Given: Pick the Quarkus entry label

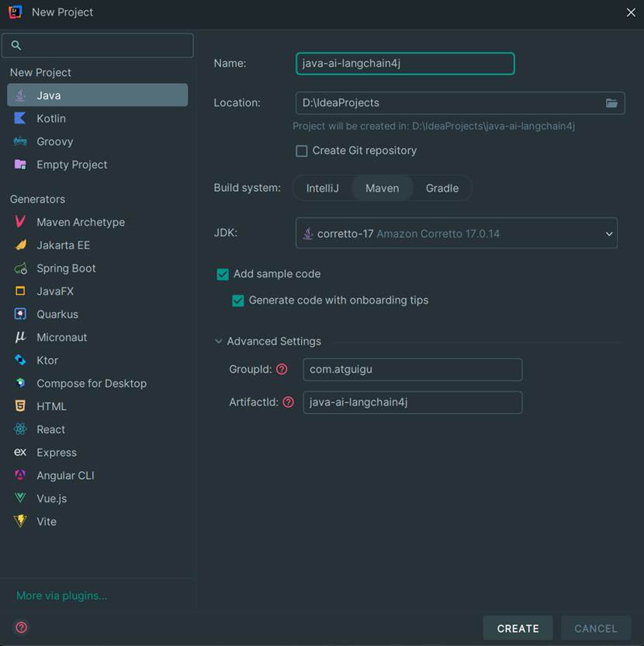Looking at the screenshot, I should point(57,314).
